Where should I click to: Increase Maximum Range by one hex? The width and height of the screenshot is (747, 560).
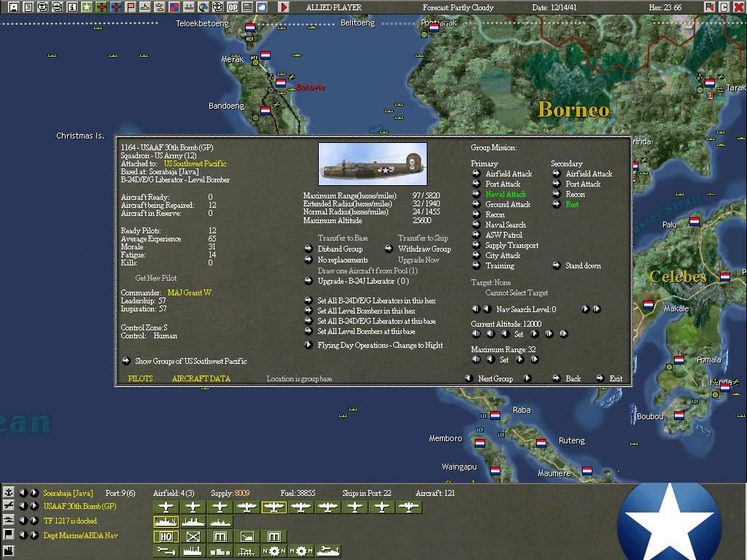click(519, 359)
